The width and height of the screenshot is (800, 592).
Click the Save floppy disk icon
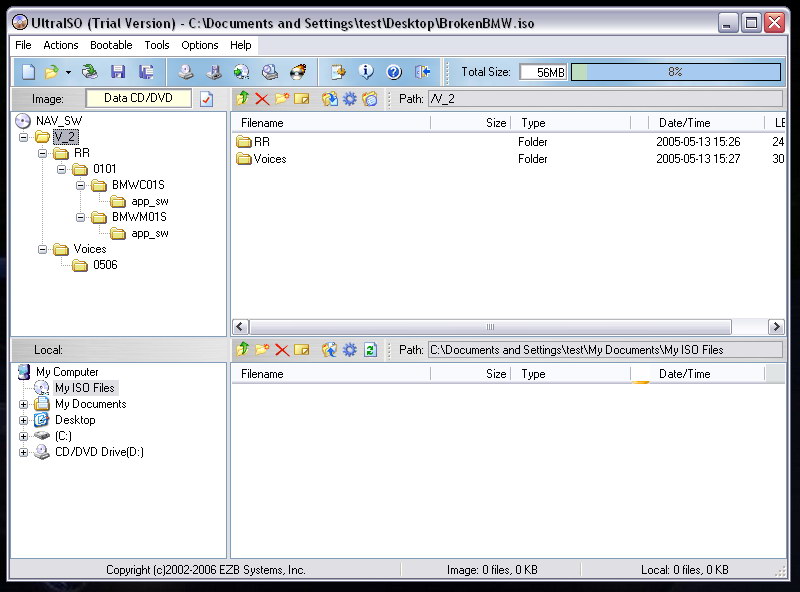118,72
